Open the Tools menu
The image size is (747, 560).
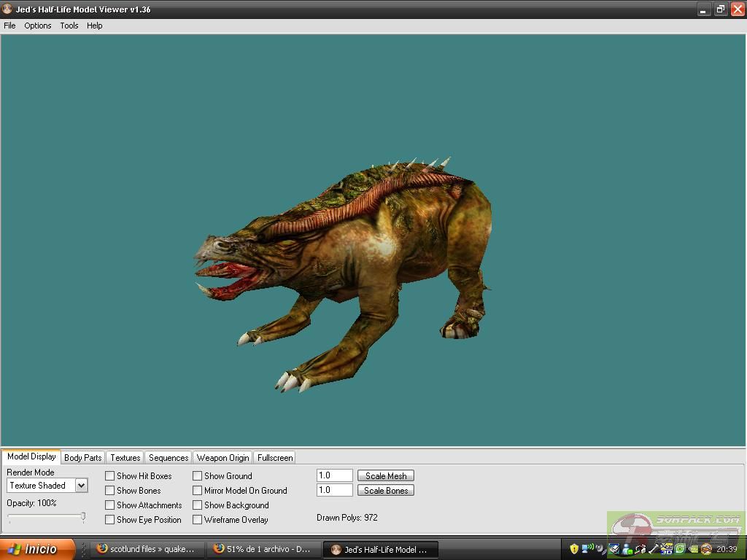pos(69,26)
